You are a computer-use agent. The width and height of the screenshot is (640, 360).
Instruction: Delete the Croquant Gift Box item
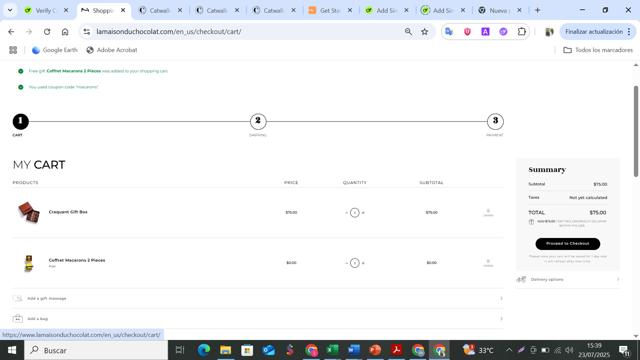488,213
